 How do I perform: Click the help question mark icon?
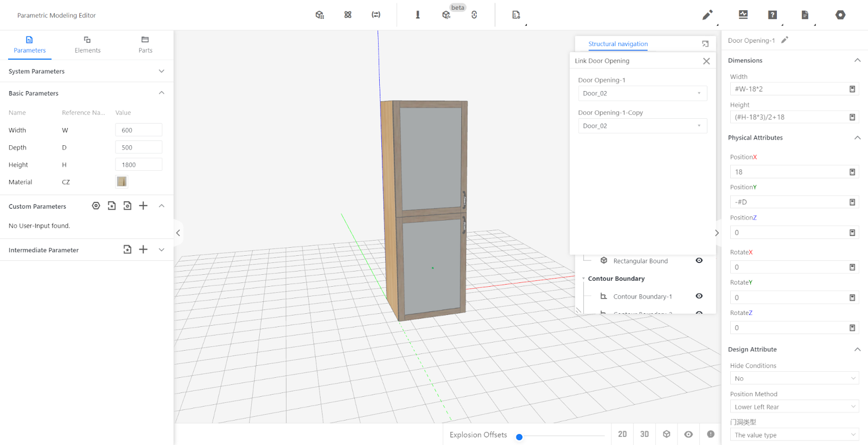[x=773, y=15]
